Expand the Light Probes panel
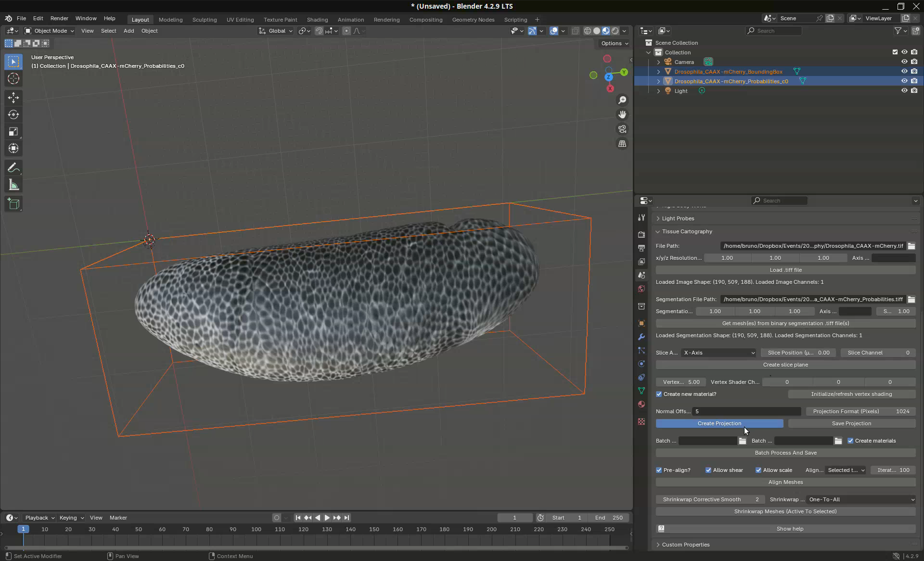Screen dimensions: 924x561 (678, 218)
